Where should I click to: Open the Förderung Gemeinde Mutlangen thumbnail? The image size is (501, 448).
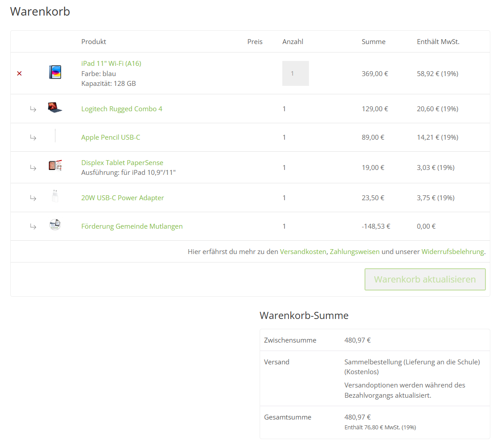pyautogui.click(x=55, y=225)
